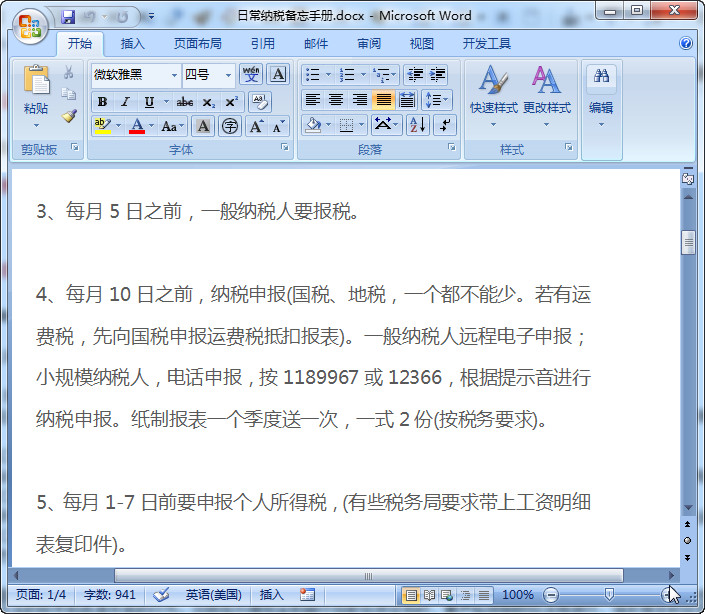Switch to Full Screen Reading view
This screenshot has width=705, height=614.
429,595
